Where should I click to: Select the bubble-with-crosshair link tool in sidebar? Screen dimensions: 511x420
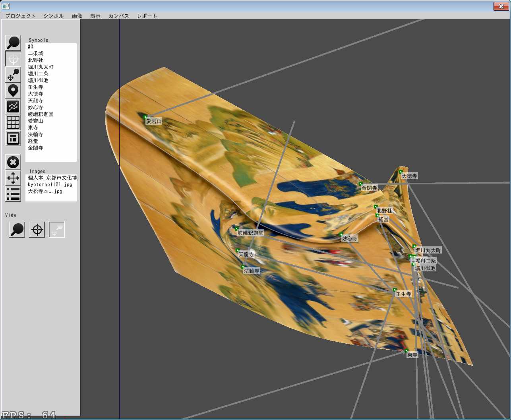13,75
